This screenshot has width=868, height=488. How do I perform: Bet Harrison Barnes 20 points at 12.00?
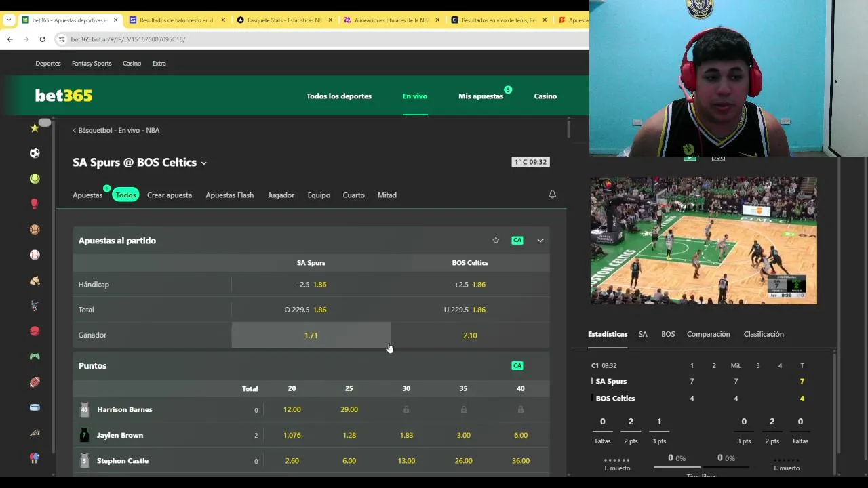(x=292, y=409)
